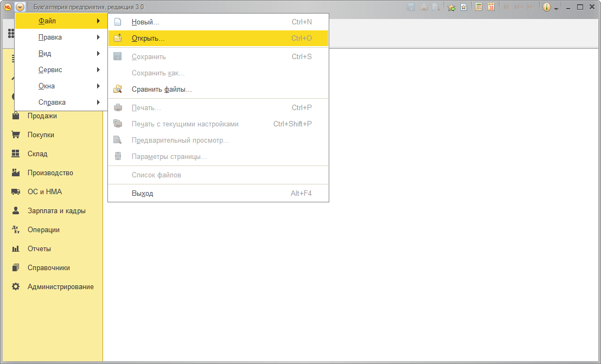Image resolution: width=601 pixels, height=364 pixels.
Task: Open the Отчеты section in sidebar
Action: 39,249
